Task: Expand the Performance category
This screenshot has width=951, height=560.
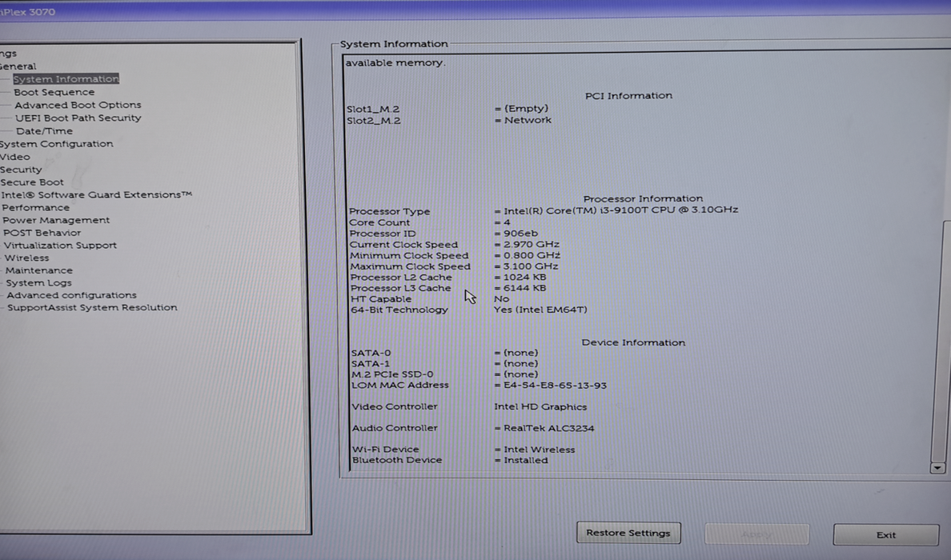Action: coord(36,207)
